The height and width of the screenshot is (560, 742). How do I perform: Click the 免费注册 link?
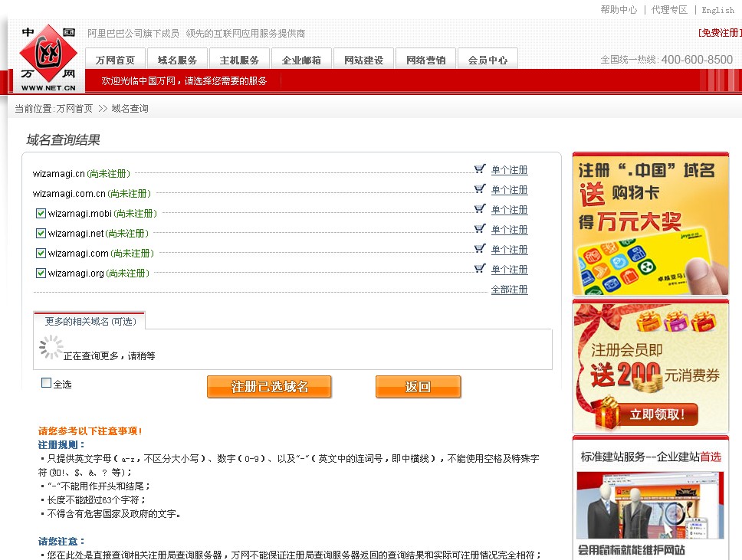click(720, 33)
